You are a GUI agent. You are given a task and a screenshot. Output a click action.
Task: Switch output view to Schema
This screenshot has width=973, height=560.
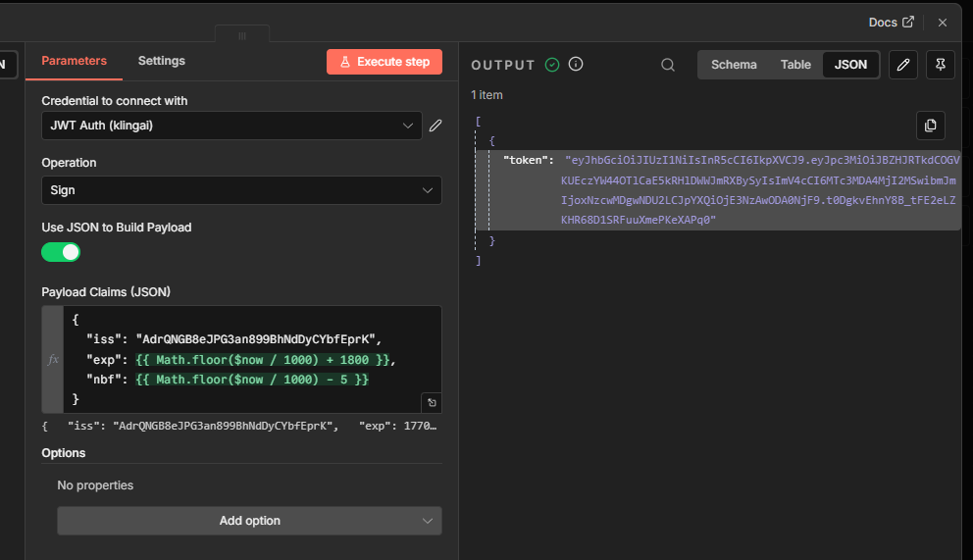click(734, 65)
